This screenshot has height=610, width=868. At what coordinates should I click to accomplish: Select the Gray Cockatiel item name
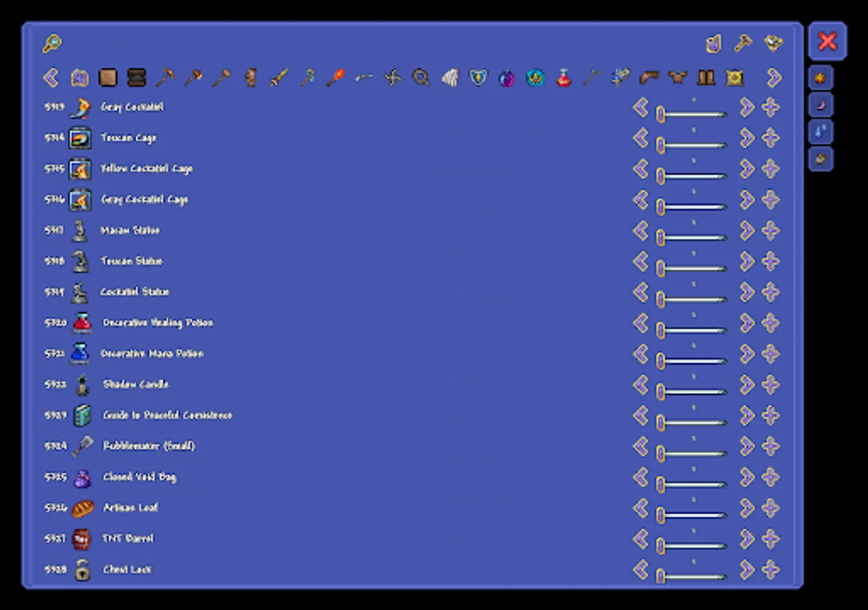pyautogui.click(x=132, y=107)
